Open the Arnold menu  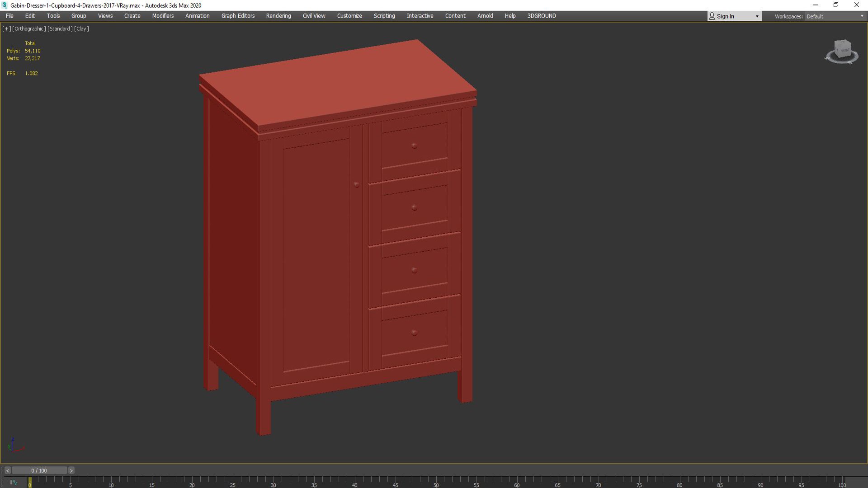point(485,16)
